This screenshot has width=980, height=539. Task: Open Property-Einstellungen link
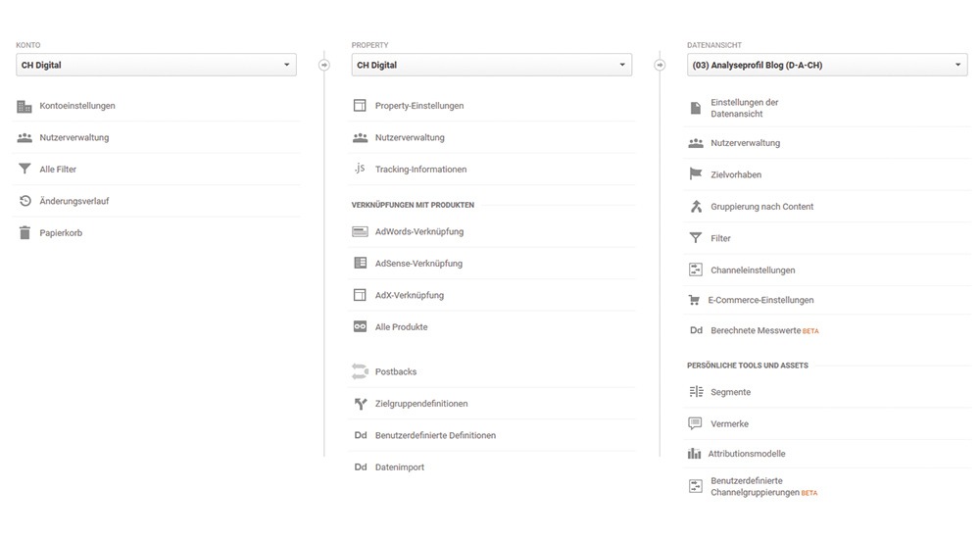(419, 106)
